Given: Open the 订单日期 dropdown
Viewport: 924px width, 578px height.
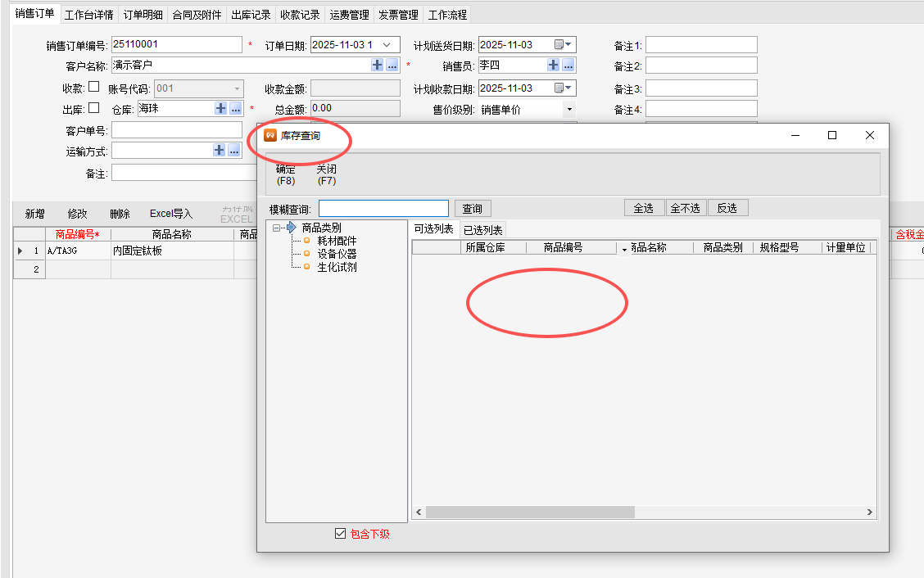Looking at the screenshot, I should pyautogui.click(x=387, y=45).
